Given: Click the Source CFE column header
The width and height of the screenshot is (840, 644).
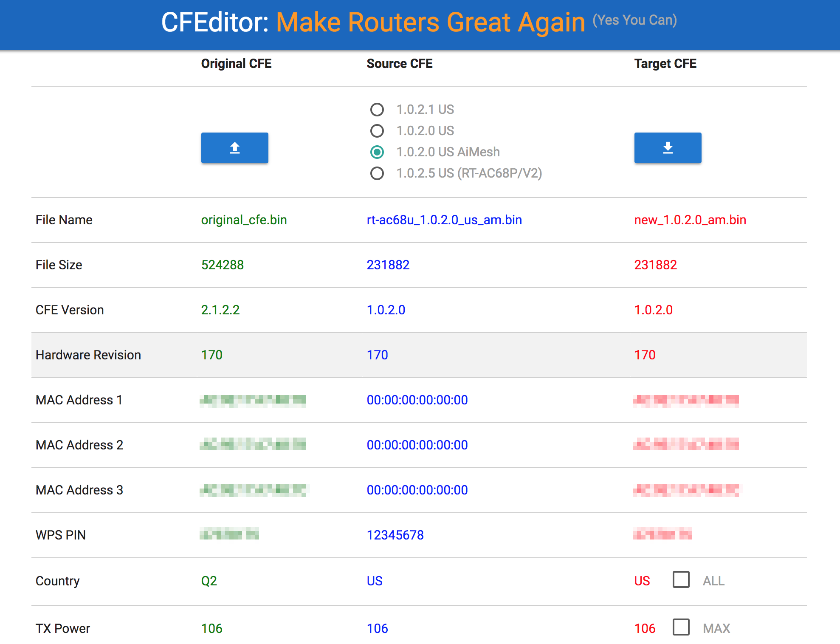Looking at the screenshot, I should click(x=399, y=64).
